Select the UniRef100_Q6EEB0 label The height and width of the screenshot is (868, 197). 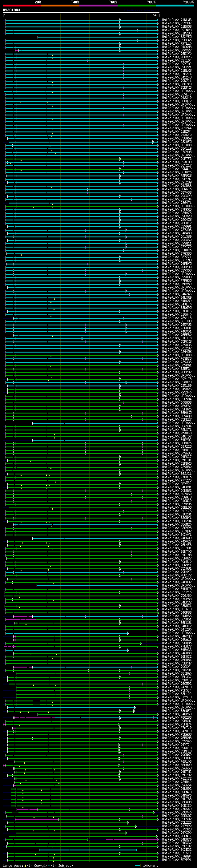coord(176,335)
